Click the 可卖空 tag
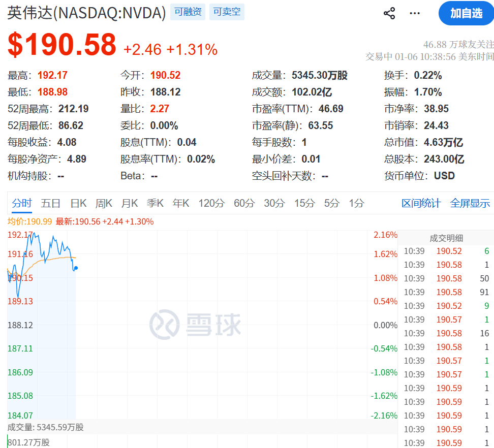The image size is (494, 448). [227, 12]
